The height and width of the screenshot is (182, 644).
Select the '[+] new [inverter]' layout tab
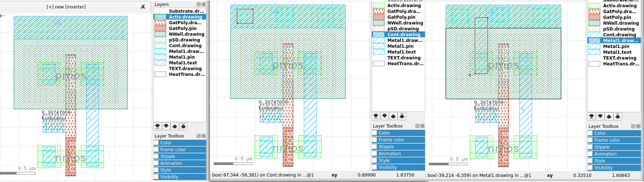coord(66,7)
